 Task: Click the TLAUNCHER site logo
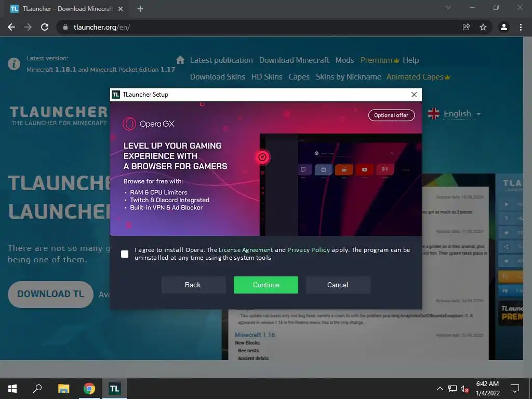click(59, 116)
